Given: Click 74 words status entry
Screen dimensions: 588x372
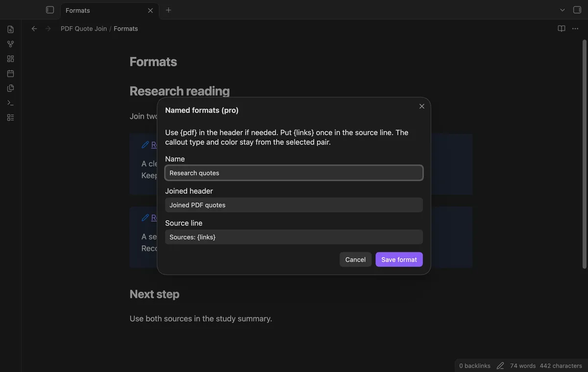Looking at the screenshot, I should 523,366.
